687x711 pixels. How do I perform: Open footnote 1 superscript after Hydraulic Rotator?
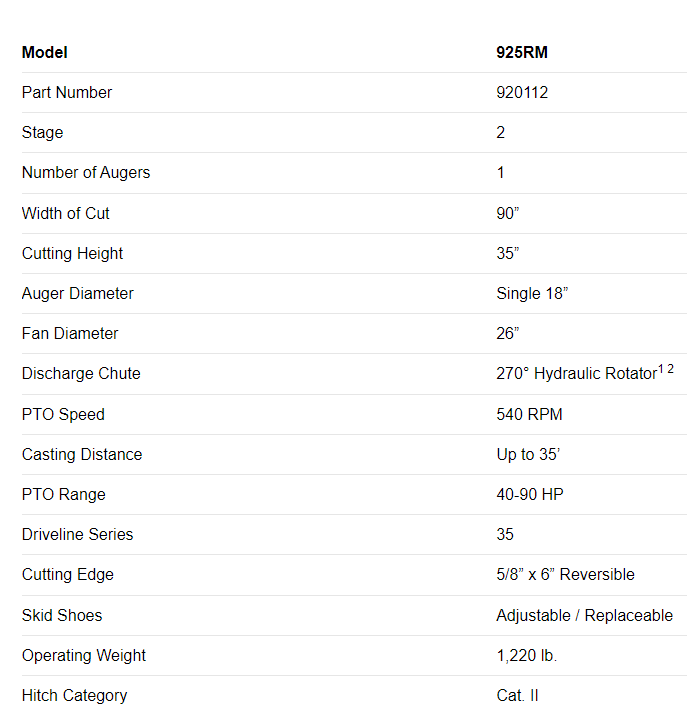[661, 370]
